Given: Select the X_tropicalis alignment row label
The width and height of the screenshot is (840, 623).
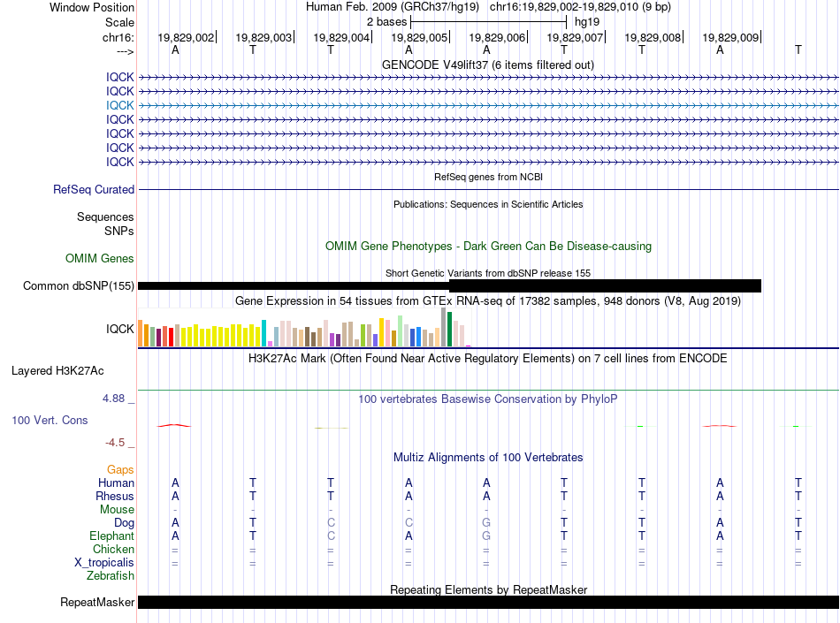Looking at the screenshot, I should pos(104,563).
